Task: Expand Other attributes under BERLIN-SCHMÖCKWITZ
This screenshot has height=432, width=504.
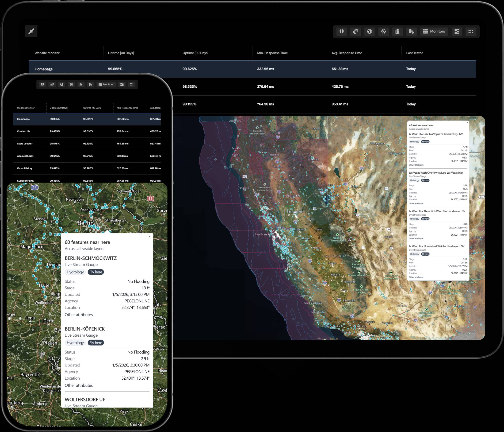Action: [x=79, y=315]
